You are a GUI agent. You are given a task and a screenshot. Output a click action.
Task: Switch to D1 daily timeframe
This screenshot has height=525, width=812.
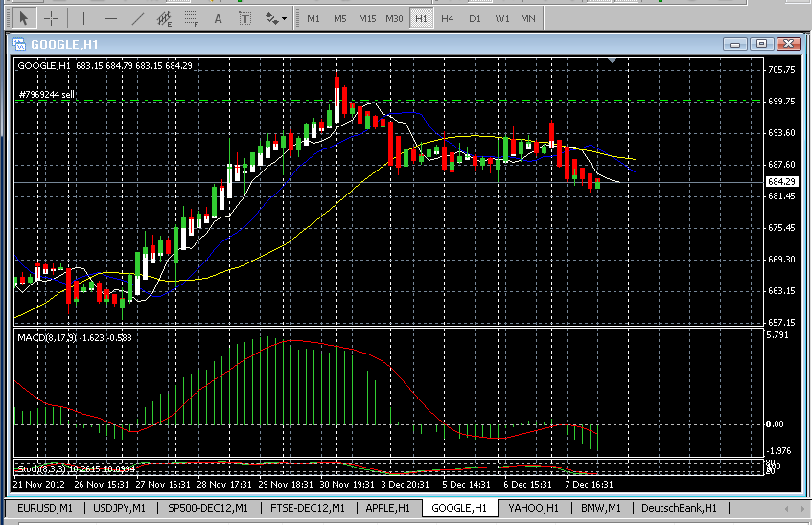pos(475,18)
